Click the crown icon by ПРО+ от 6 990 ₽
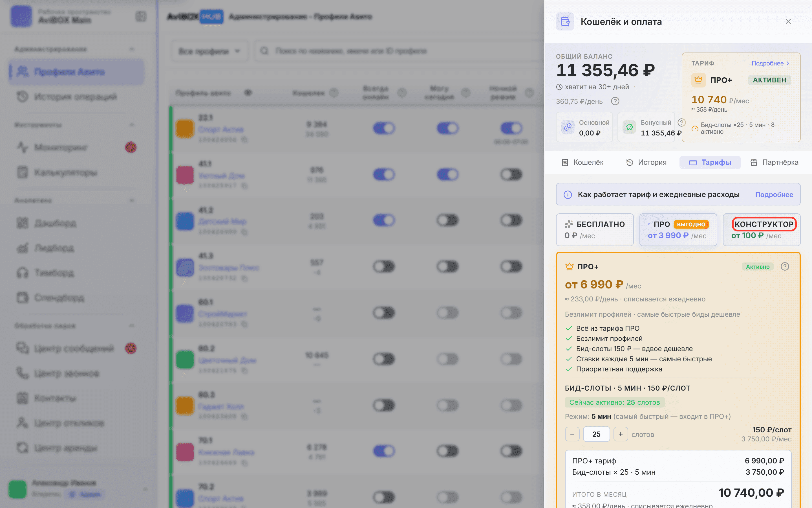This screenshot has width=812, height=508. click(570, 267)
